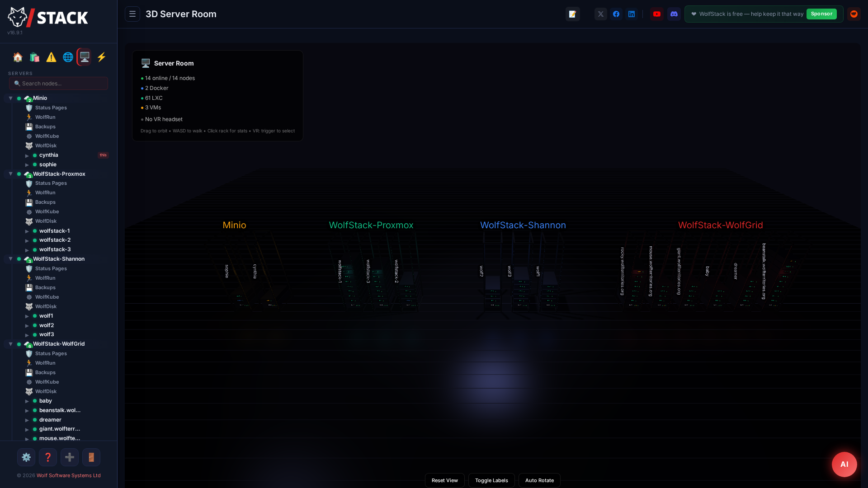
Task: Expand the baby node
Action: click(27, 401)
